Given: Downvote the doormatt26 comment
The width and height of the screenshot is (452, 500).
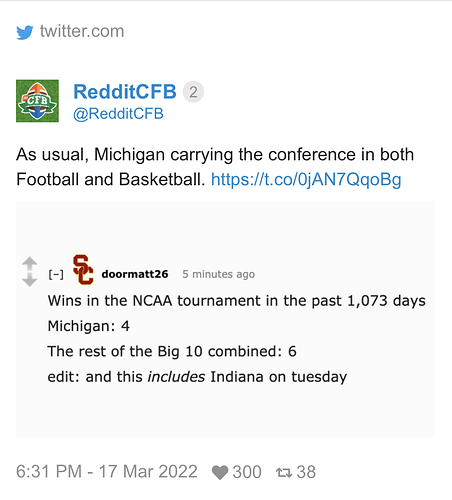Looking at the screenshot, I should point(30,280).
